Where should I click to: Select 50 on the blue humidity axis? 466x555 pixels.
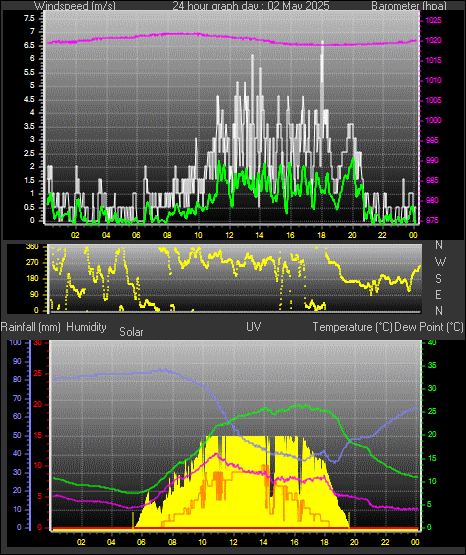17,435
